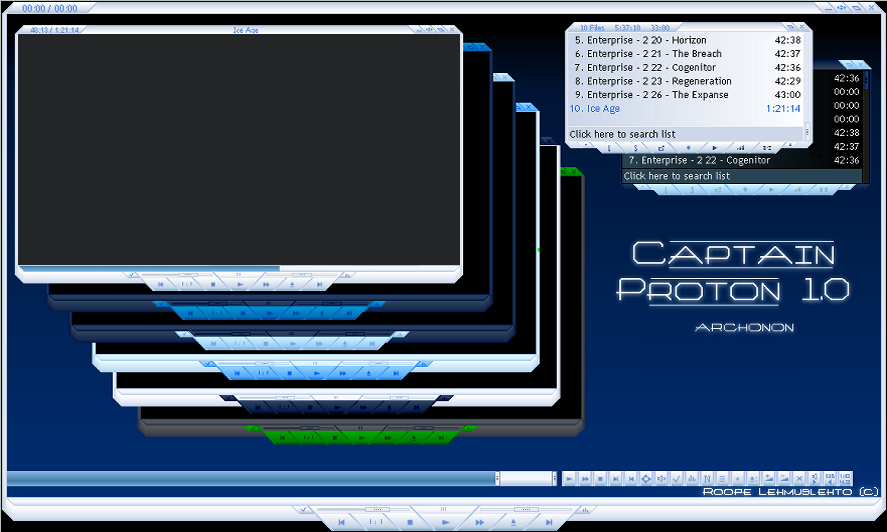Image resolution: width=887 pixels, height=532 pixels.
Task: Click the long bottom blue progress bar
Action: click(x=252, y=478)
